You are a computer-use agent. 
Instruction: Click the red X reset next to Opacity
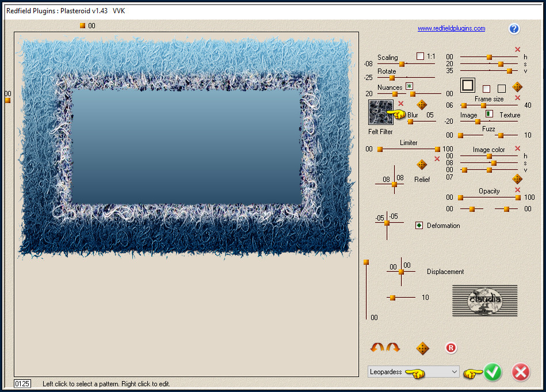tap(517, 190)
